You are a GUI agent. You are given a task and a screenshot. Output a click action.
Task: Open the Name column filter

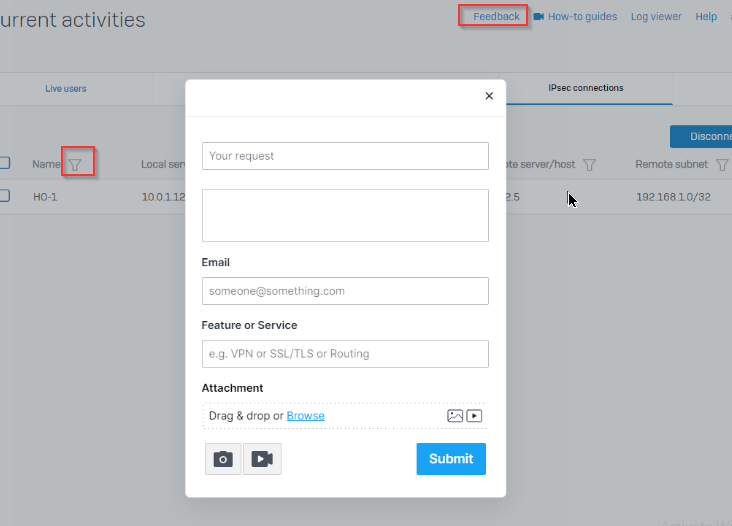pyautogui.click(x=75, y=165)
